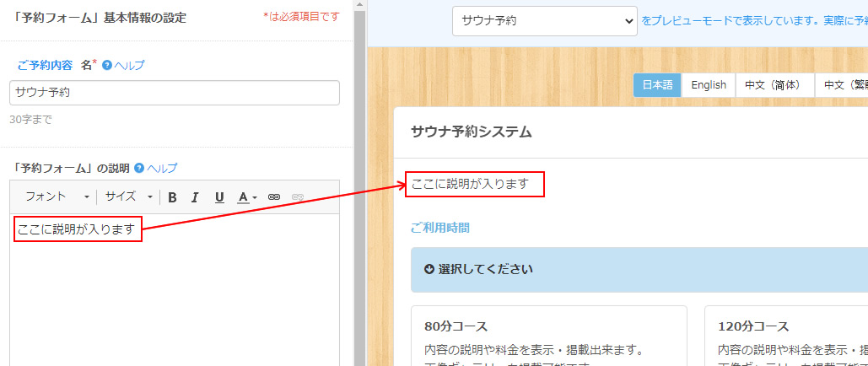Open the フォント dropdown
Viewport: 868px width, 366px height.
click(x=57, y=197)
